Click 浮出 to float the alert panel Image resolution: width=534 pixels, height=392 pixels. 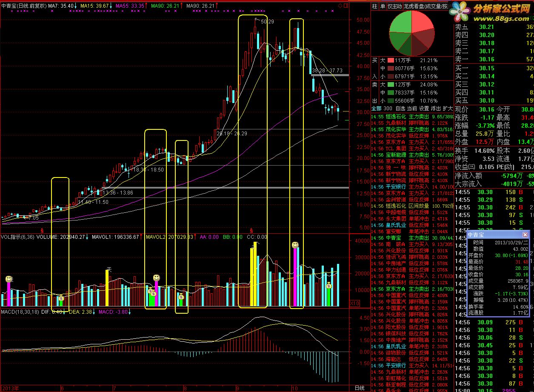(x=436, y=108)
